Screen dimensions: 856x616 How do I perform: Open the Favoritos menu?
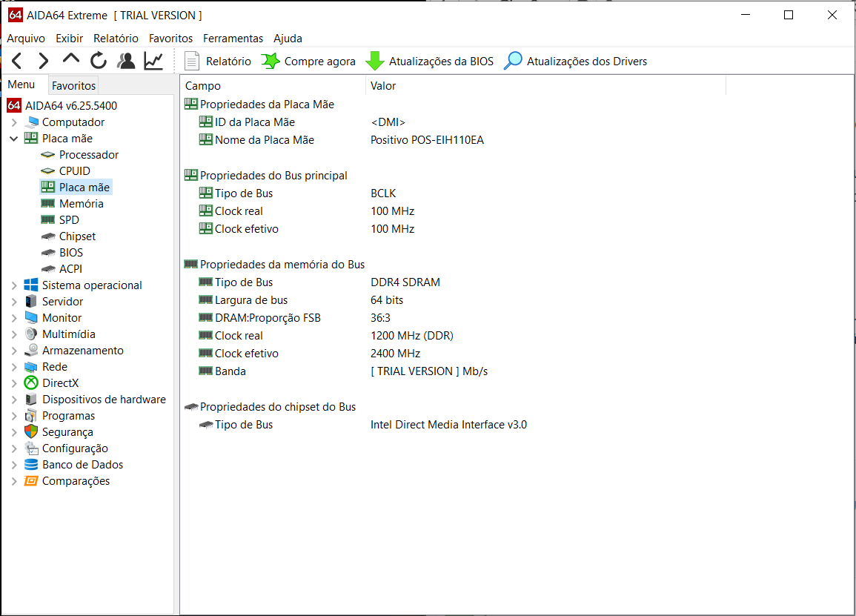pyautogui.click(x=171, y=39)
